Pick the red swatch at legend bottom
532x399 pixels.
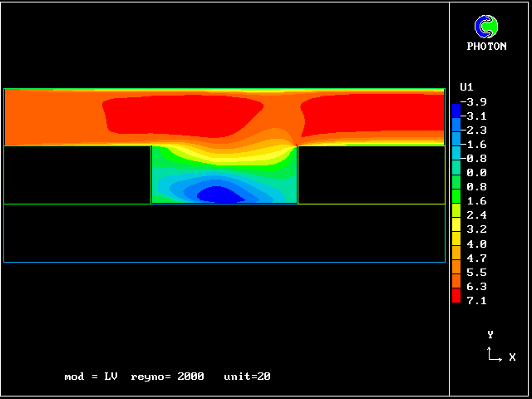coord(456,297)
